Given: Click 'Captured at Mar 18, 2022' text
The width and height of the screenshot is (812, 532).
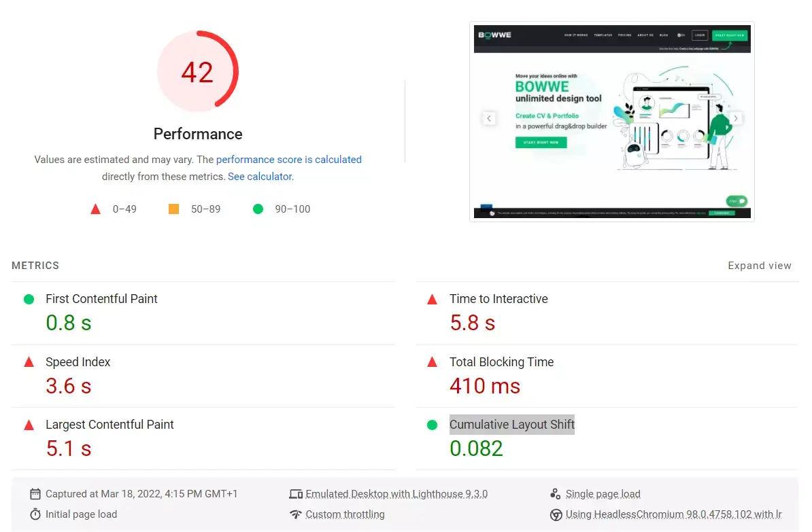Looking at the screenshot, I should pos(141,494).
